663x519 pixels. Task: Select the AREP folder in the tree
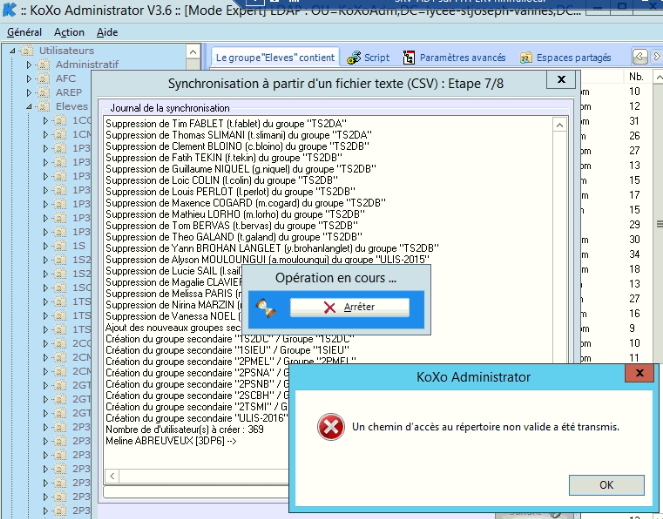[x=68, y=92]
